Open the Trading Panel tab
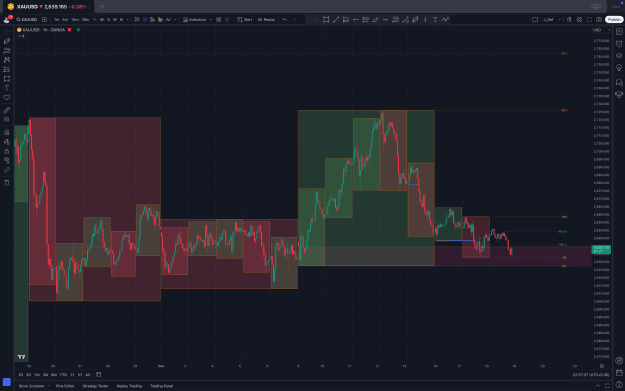 click(161, 386)
